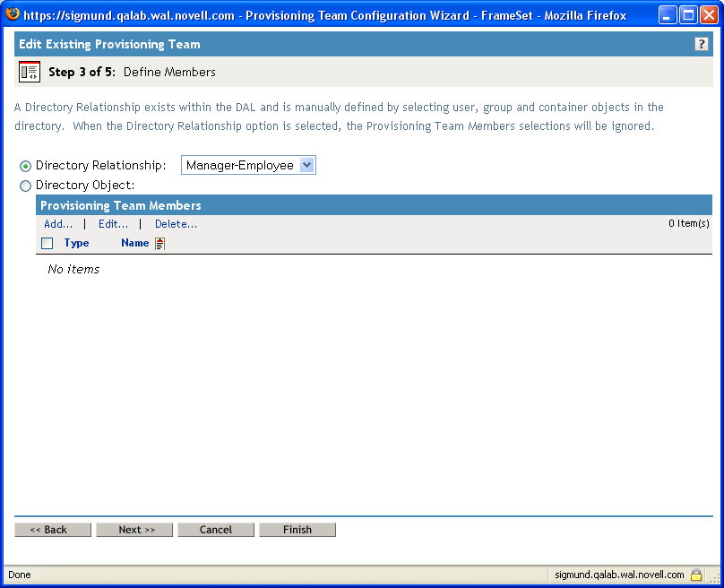Click the 'Done' status bar text
This screenshot has height=588, width=724.
(20, 575)
